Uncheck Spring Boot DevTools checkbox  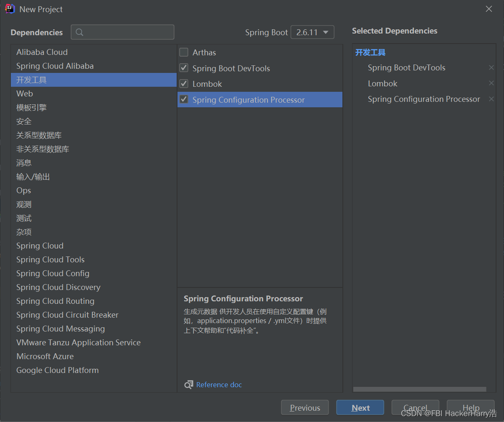coord(184,68)
